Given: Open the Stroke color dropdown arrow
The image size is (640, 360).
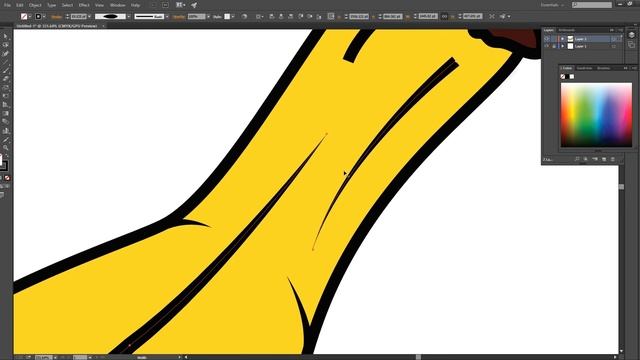Looking at the screenshot, I should pyautogui.click(x=44, y=17).
